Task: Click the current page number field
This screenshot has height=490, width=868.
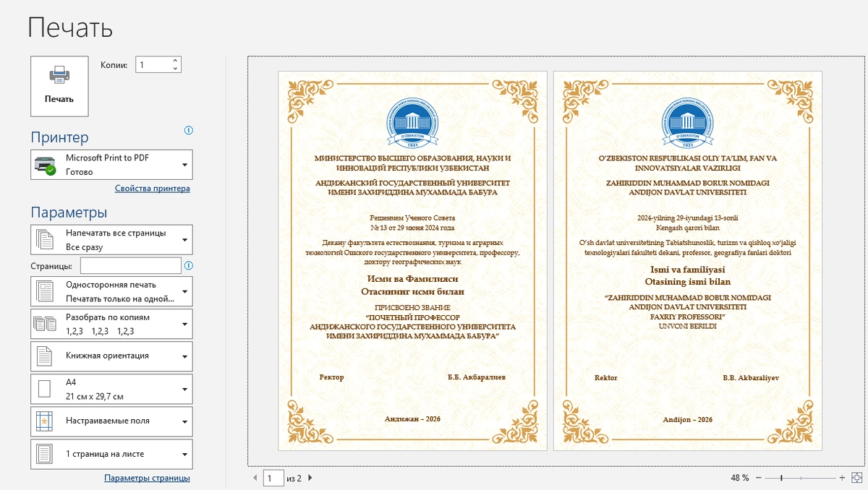Action: click(x=273, y=478)
